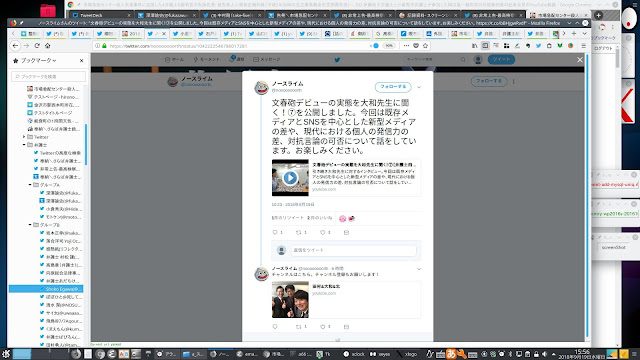640x360 pixels.
Task: Retweet the reply tweet icon
Action: (x=299, y=327)
